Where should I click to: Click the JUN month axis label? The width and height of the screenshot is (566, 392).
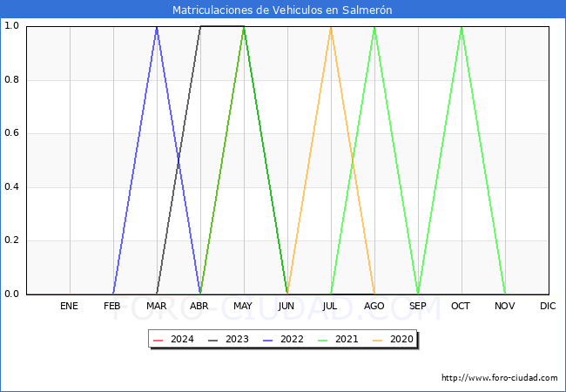point(286,306)
